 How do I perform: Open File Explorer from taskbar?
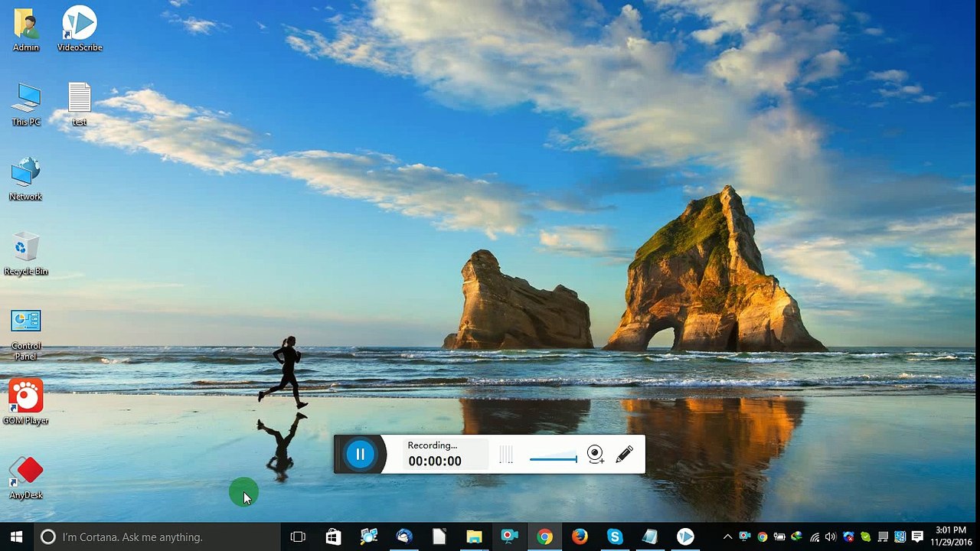pos(474,537)
